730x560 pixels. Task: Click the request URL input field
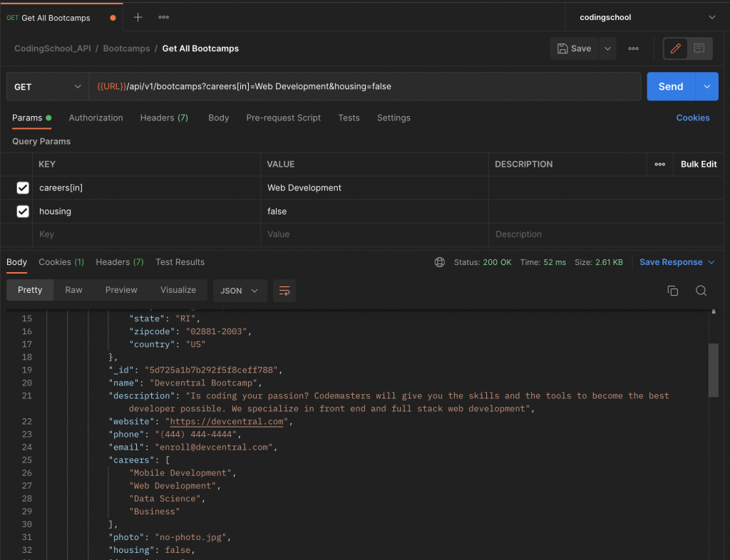[x=364, y=86]
